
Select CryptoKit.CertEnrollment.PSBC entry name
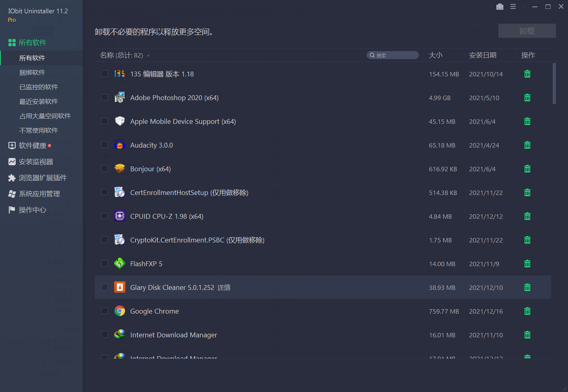pos(197,240)
